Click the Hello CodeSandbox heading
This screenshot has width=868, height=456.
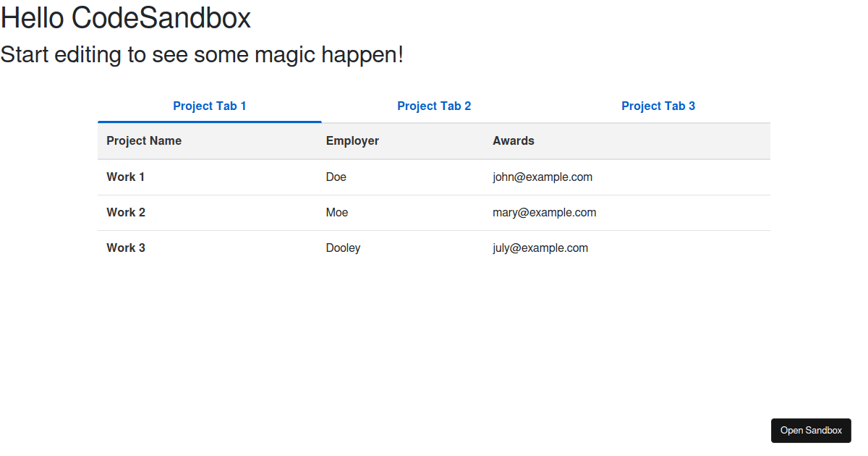point(125,17)
